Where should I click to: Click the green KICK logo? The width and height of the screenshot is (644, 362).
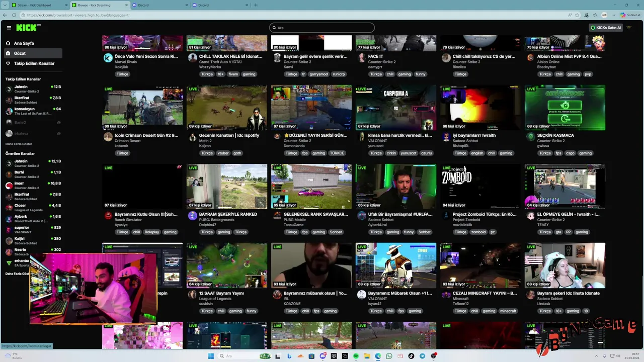click(x=28, y=28)
